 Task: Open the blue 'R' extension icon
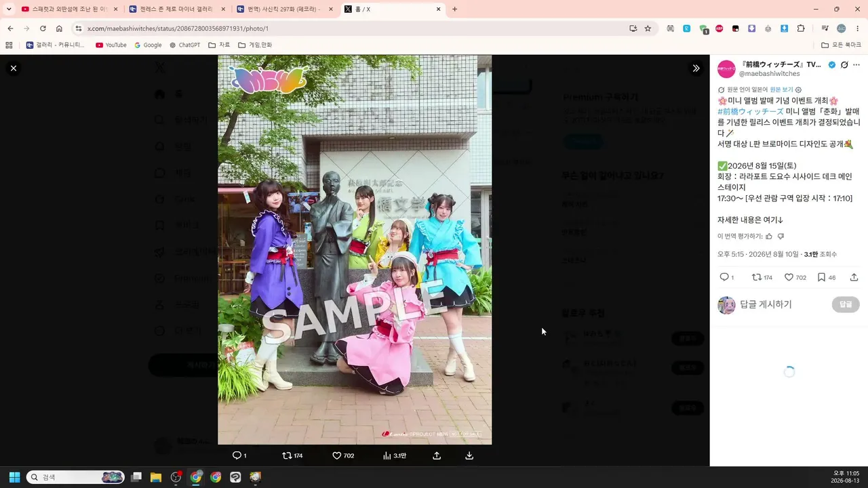click(x=687, y=28)
